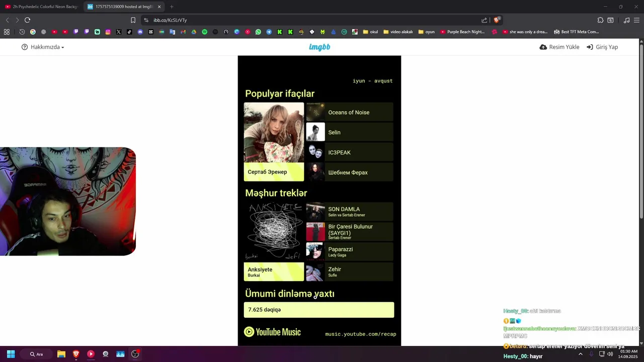Open the first Kick bookmark icon

pos(280,32)
